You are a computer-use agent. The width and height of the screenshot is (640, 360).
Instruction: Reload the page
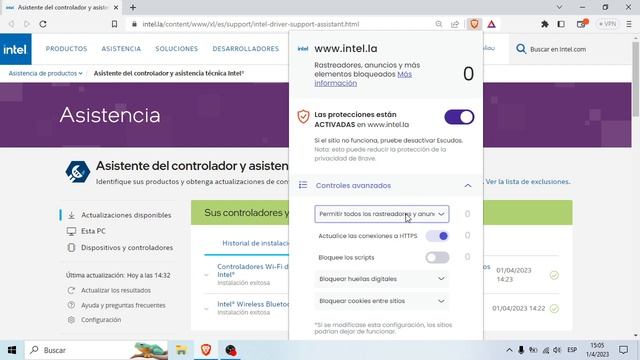(43, 24)
